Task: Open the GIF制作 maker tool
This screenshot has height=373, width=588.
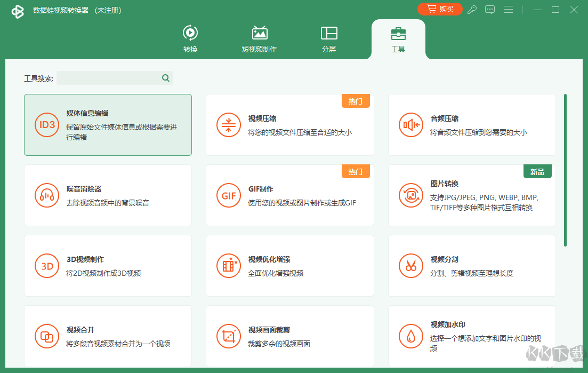Action: (289, 195)
